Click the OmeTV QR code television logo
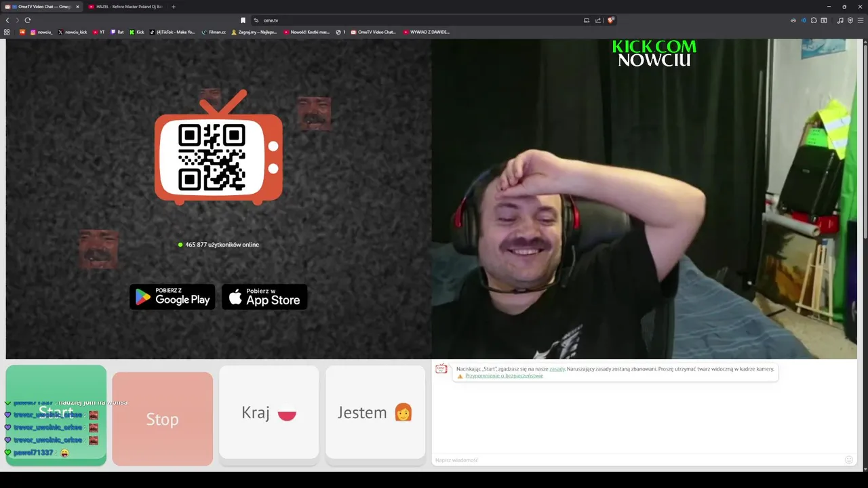This screenshot has width=868, height=488. (218, 148)
